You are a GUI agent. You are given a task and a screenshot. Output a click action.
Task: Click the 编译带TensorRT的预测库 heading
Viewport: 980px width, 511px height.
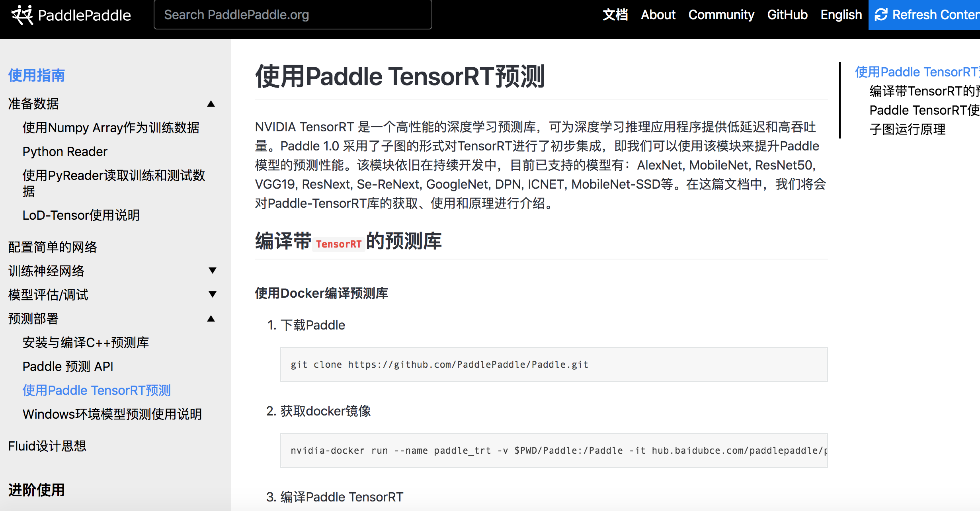point(348,241)
